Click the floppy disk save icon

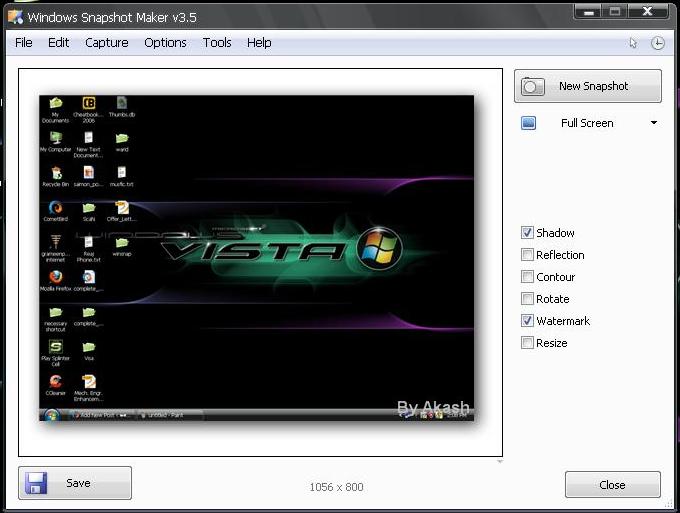click(36, 483)
